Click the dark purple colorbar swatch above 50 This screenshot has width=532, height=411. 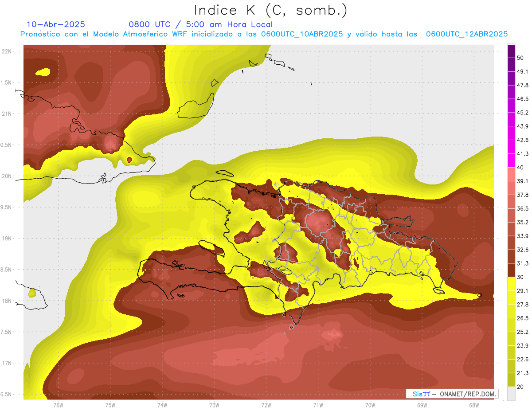(x=511, y=51)
